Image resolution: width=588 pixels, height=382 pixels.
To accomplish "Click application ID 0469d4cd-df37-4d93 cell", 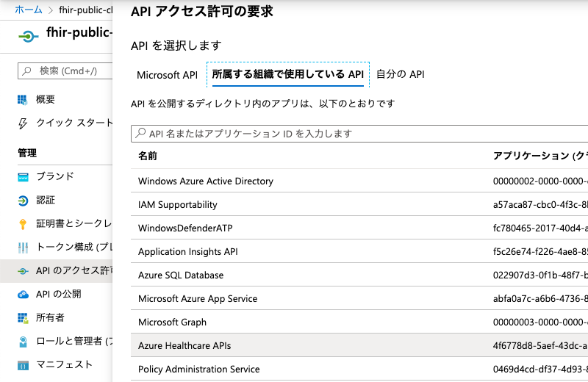I will point(540,370).
